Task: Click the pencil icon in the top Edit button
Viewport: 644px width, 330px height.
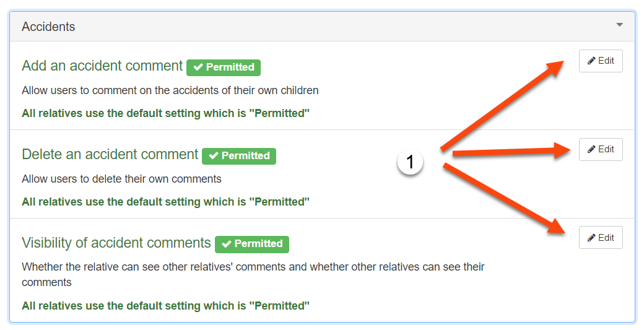Action: (591, 61)
